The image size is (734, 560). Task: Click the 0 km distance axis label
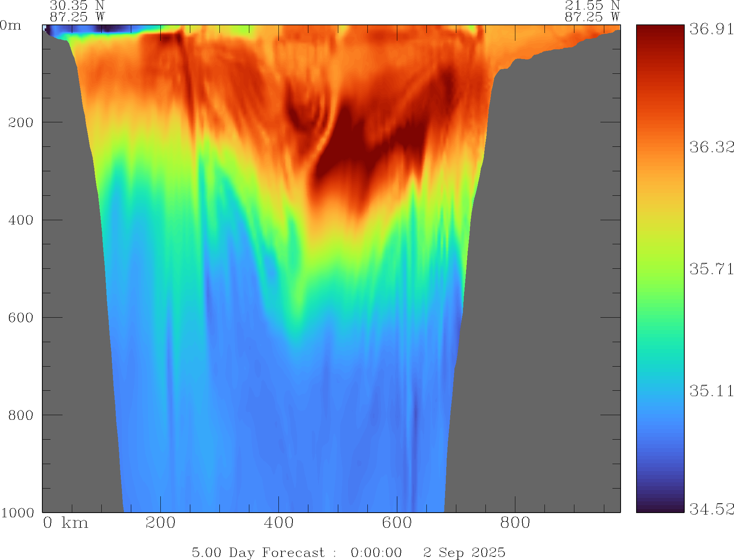[65, 523]
